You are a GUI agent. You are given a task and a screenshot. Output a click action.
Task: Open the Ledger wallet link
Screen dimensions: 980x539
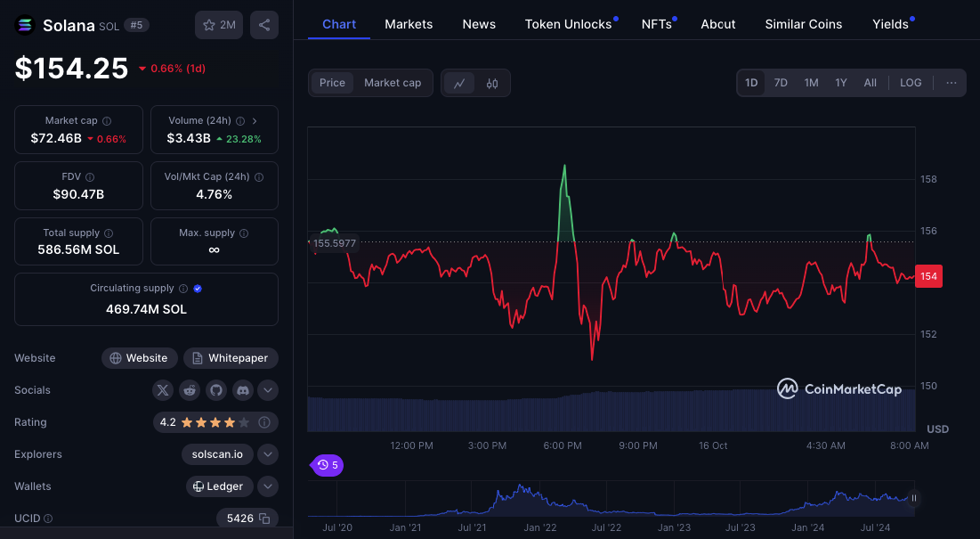[219, 486]
